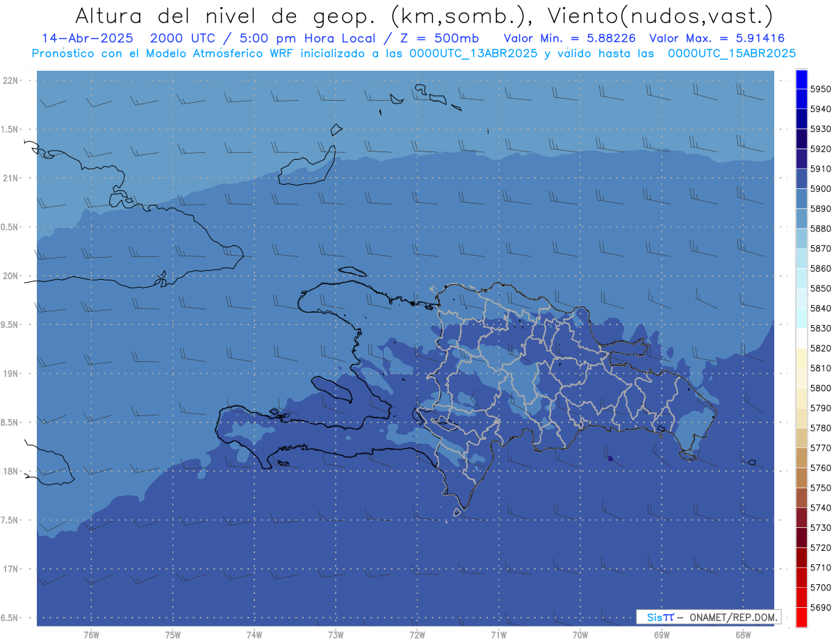Click the '5830' legend value

click(x=820, y=328)
